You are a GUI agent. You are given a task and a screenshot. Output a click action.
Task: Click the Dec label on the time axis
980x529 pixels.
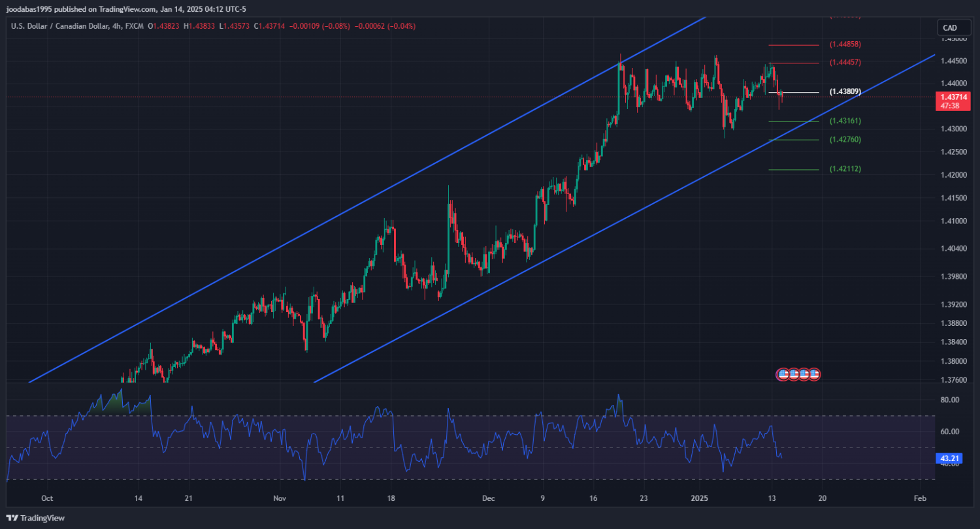(x=488, y=498)
